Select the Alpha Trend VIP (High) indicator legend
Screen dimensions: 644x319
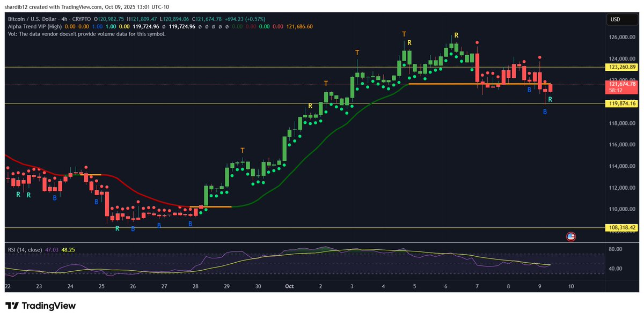point(34,26)
